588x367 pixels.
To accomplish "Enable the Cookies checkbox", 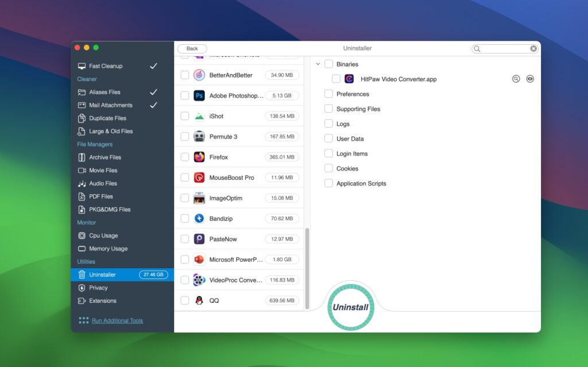I will click(328, 168).
